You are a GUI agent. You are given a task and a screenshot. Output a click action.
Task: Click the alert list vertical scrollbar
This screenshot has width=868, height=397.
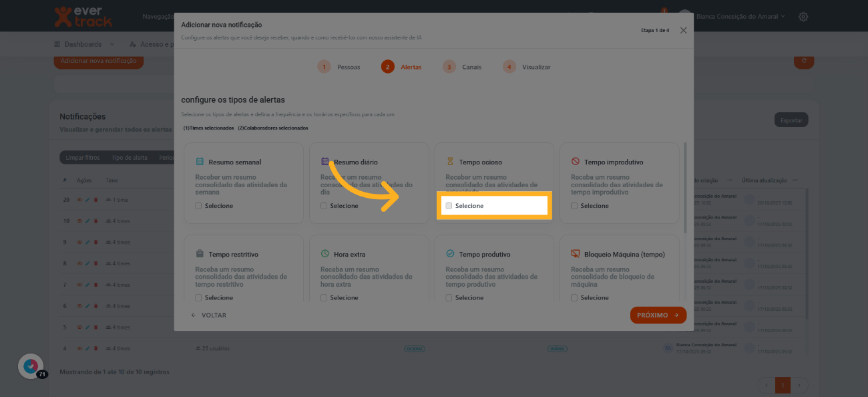(x=683, y=187)
